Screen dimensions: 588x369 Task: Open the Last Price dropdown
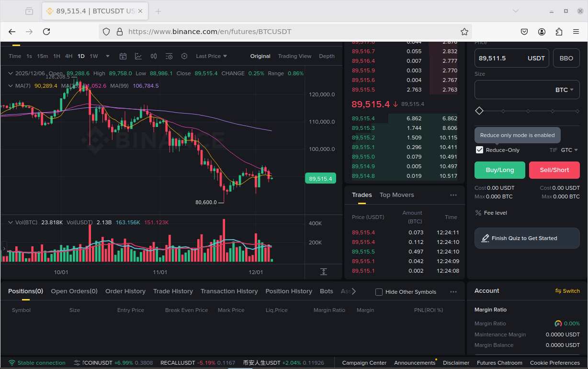tap(211, 56)
